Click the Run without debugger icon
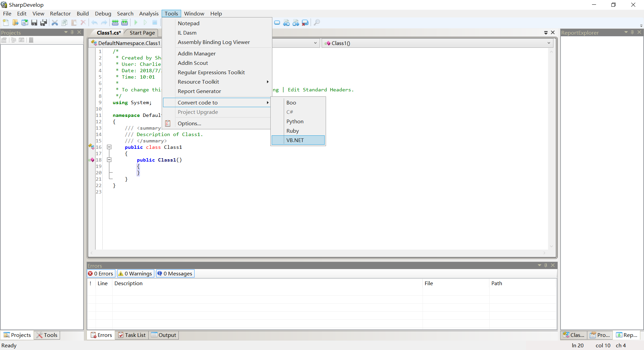This screenshot has width=644, height=350. pyautogui.click(x=145, y=23)
